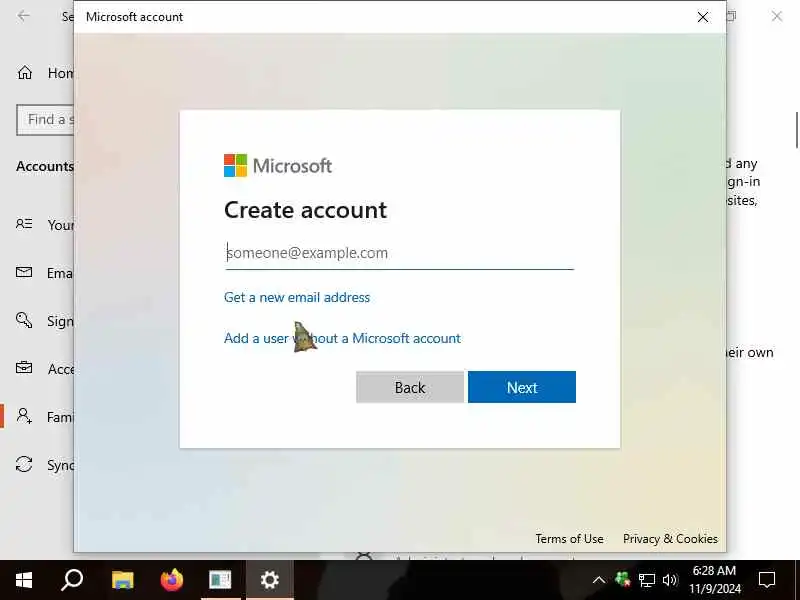Click the taskbar app next to Firefox

coord(220,580)
